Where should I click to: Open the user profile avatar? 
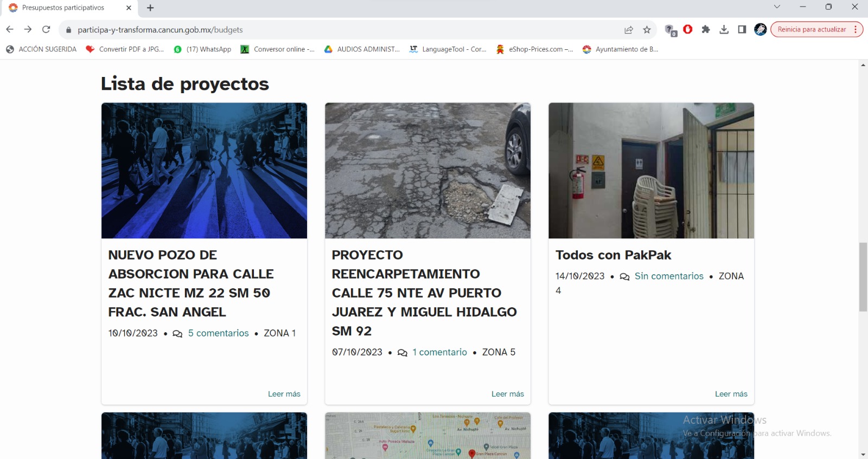[x=760, y=29]
